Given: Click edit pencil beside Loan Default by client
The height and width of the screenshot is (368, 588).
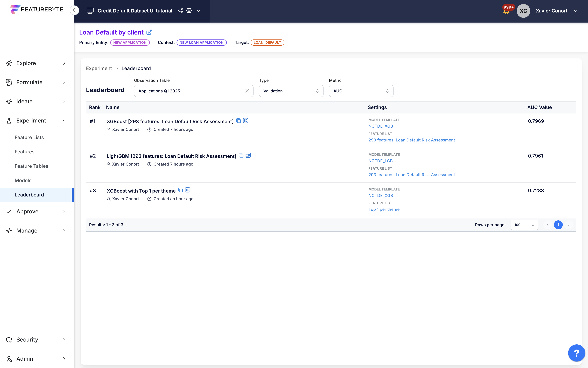Looking at the screenshot, I should [x=149, y=32].
